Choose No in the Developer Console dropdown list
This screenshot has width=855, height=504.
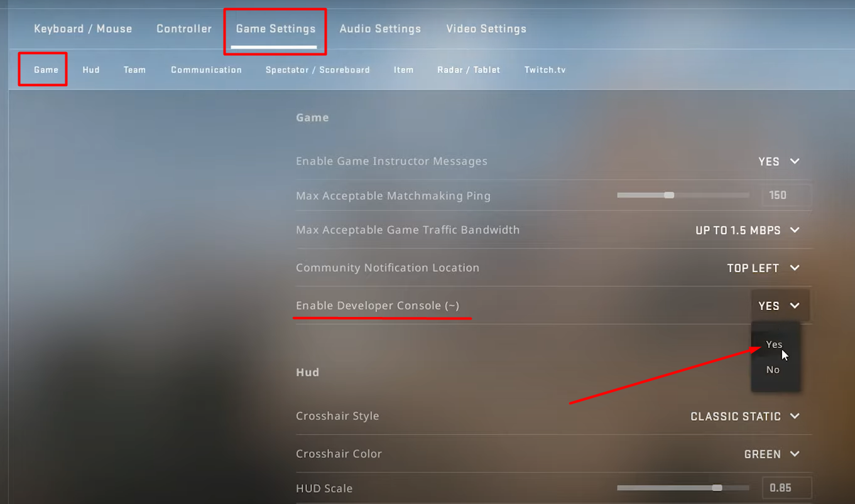pyautogui.click(x=773, y=370)
